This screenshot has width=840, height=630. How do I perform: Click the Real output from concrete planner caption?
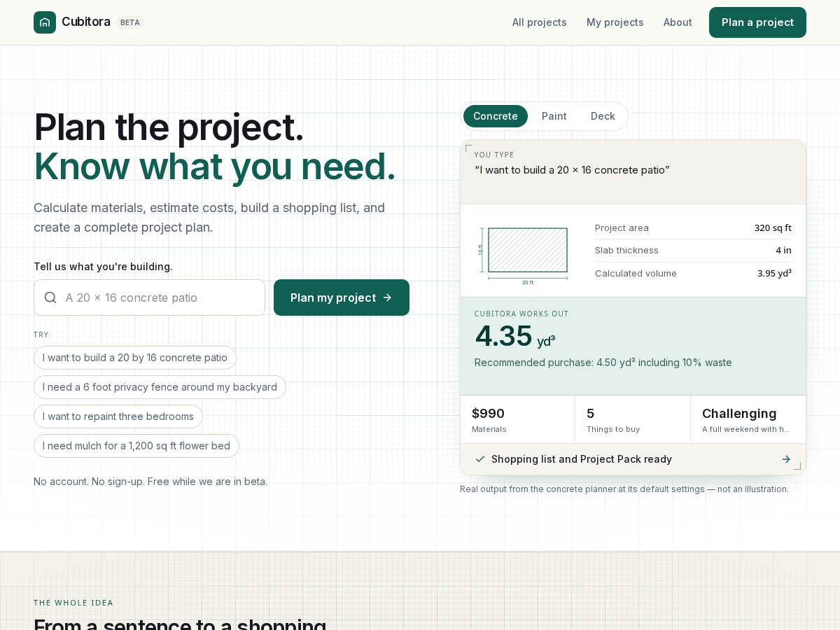click(x=624, y=489)
